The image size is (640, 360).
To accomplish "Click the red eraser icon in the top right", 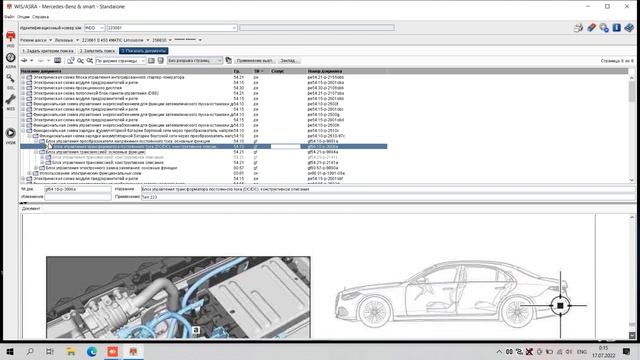I will [x=591, y=28].
